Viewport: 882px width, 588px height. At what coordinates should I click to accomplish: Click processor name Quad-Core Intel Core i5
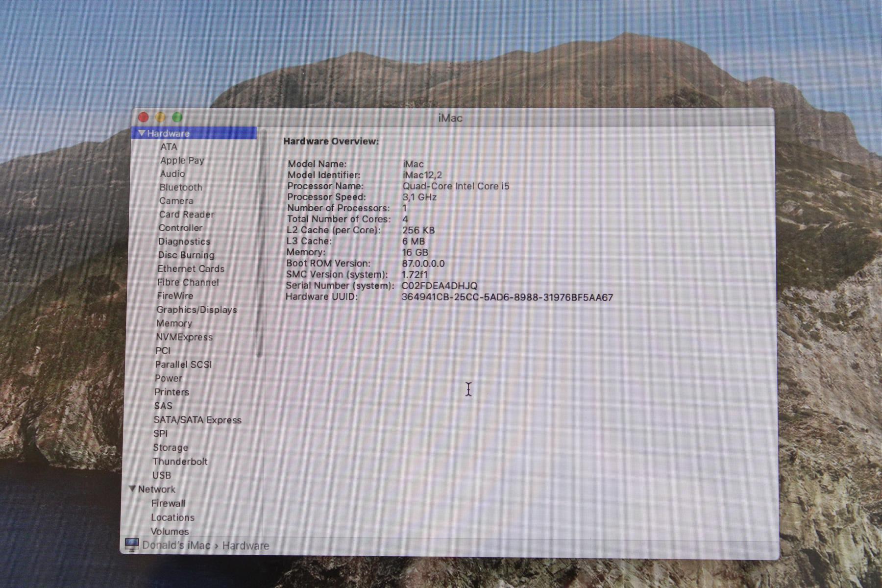(x=456, y=186)
